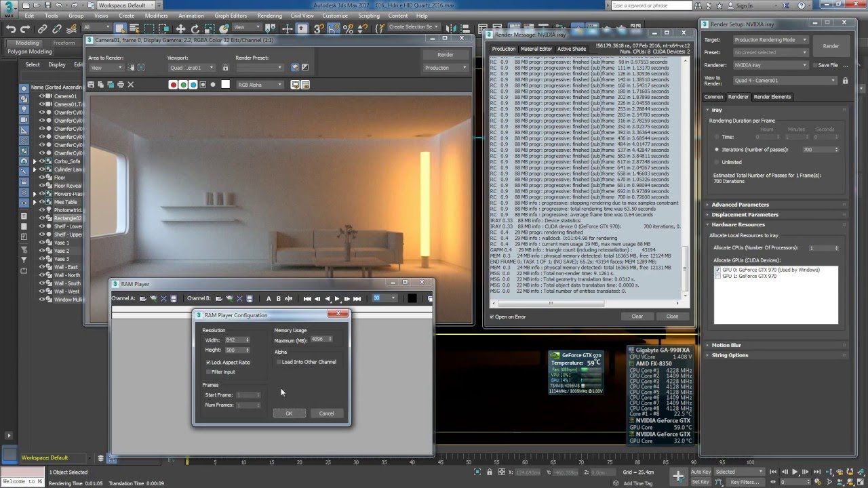Click the A|B split screen icon
The height and width of the screenshot is (488, 868).
tap(288, 298)
